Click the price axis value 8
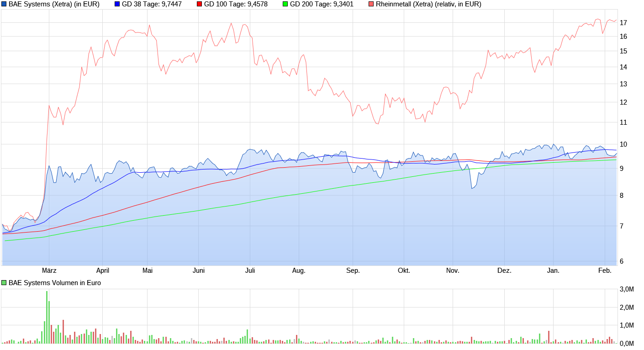The width and height of the screenshot is (644, 350). coord(622,195)
